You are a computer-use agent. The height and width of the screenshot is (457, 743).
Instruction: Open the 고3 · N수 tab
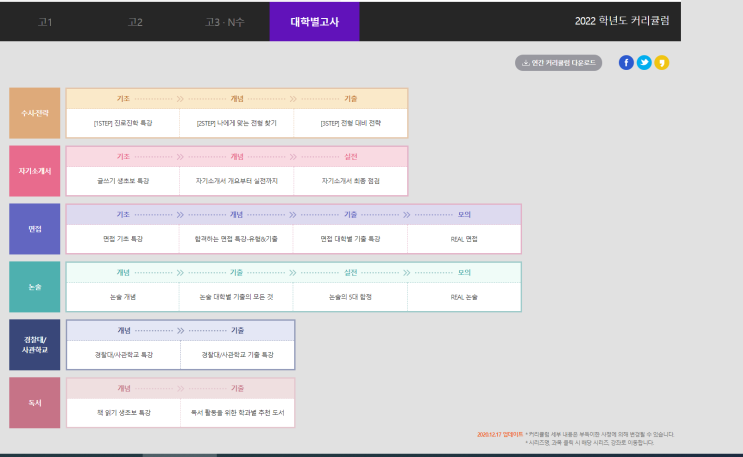pyautogui.click(x=225, y=22)
